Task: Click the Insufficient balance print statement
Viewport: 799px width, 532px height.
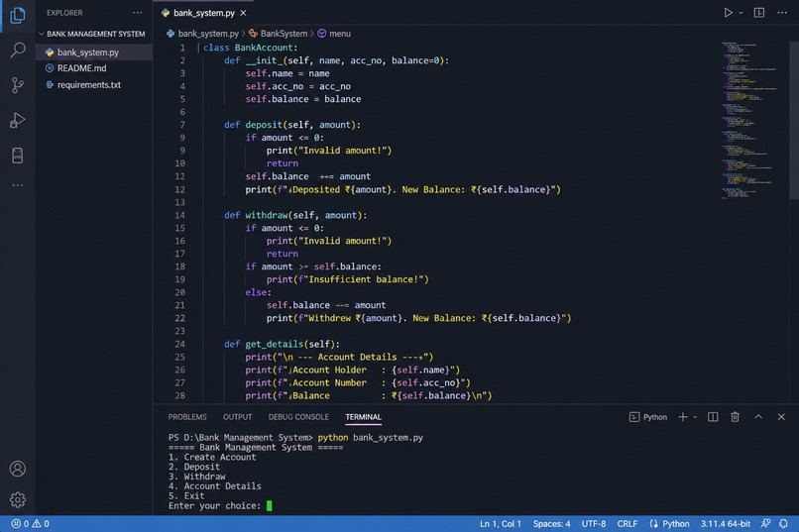Action: tap(348, 279)
